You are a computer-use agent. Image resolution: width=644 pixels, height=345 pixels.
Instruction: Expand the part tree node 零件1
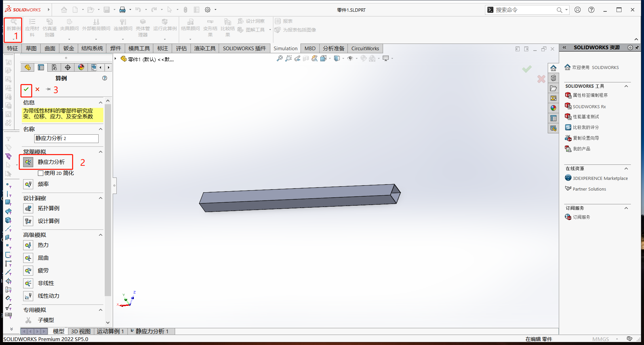(x=115, y=59)
